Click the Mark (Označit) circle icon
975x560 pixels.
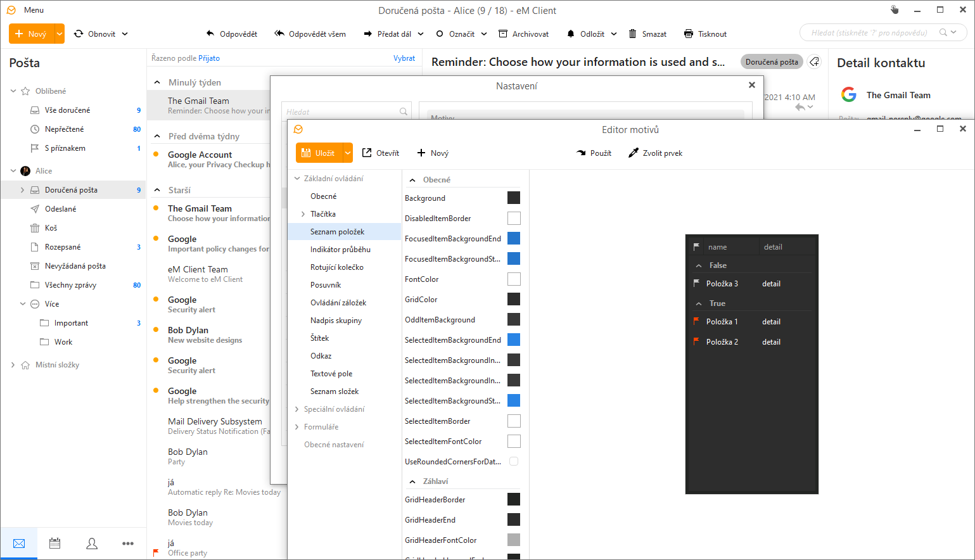(x=440, y=34)
